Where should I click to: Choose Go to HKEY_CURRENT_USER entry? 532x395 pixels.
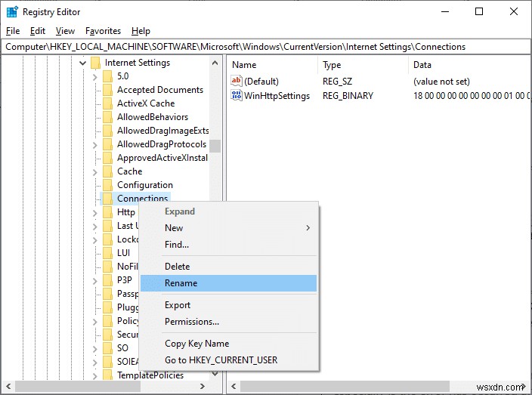(x=228, y=360)
